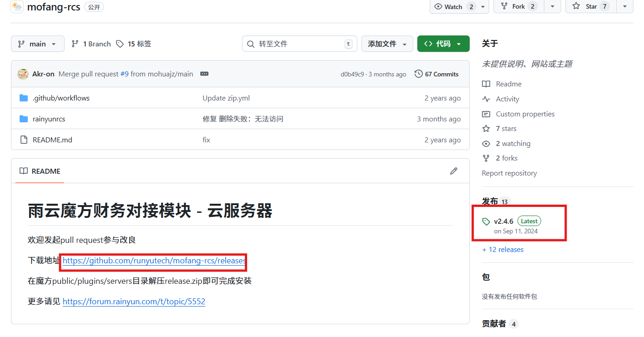Open the + 12 releases link

(503, 249)
